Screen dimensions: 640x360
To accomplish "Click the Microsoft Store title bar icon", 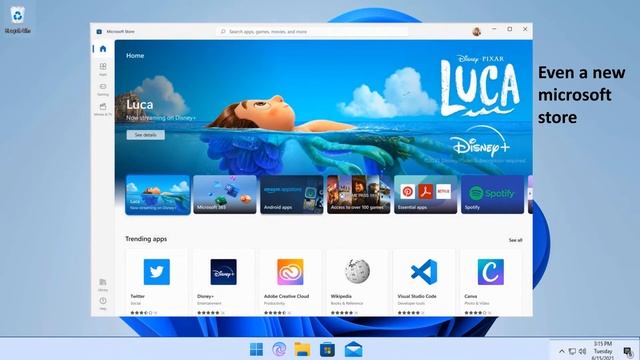I will click(99, 31).
